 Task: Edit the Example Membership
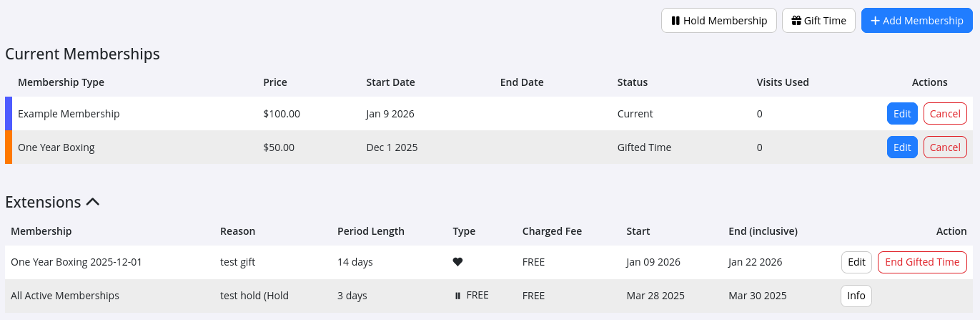coord(902,114)
